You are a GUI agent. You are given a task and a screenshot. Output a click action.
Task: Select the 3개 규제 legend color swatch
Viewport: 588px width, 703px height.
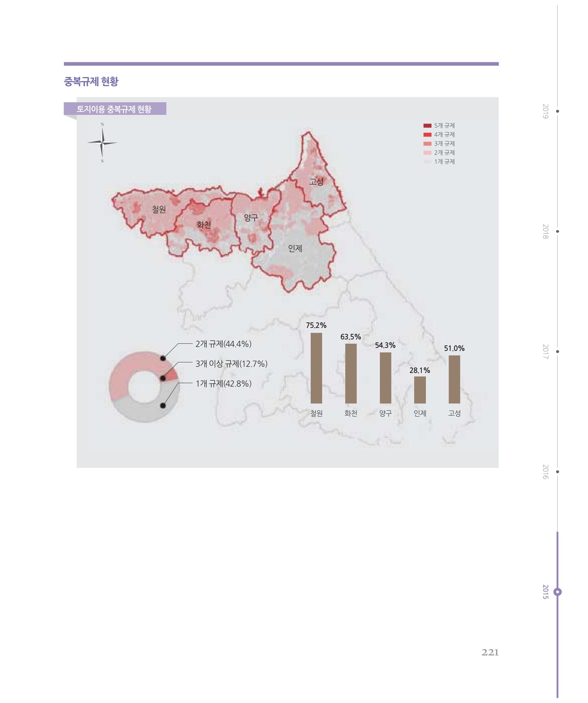click(427, 144)
